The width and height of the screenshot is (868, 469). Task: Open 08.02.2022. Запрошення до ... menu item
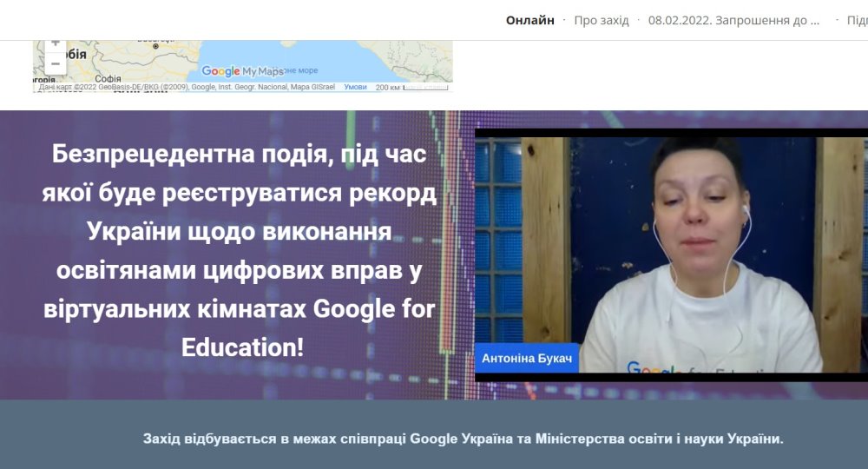coord(733,20)
